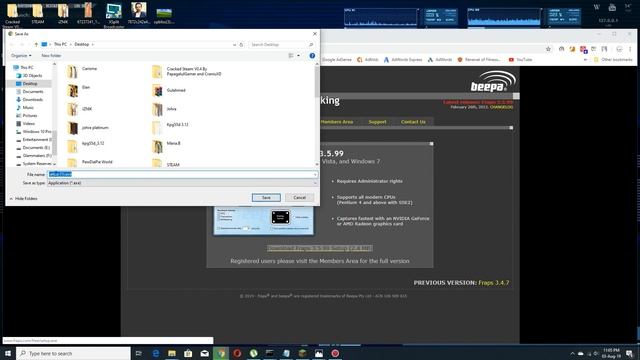Viewport: 640px width, 360px height.
Task: Click the taskbar search box
Action: tap(73, 353)
